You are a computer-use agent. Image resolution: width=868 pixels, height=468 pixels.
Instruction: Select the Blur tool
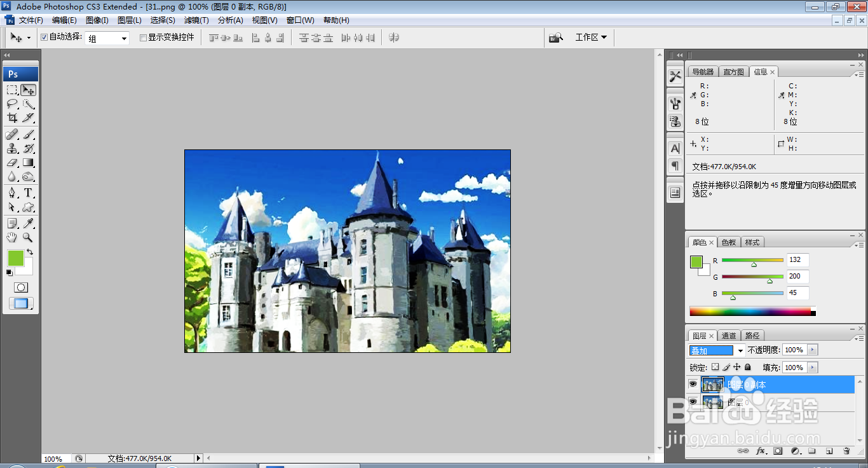[12, 177]
